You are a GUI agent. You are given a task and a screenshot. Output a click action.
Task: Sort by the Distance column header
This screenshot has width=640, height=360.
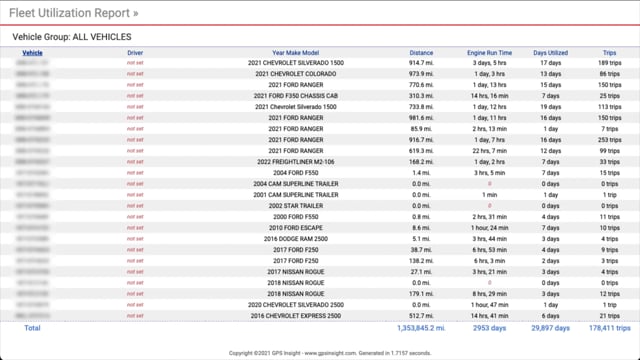421,53
